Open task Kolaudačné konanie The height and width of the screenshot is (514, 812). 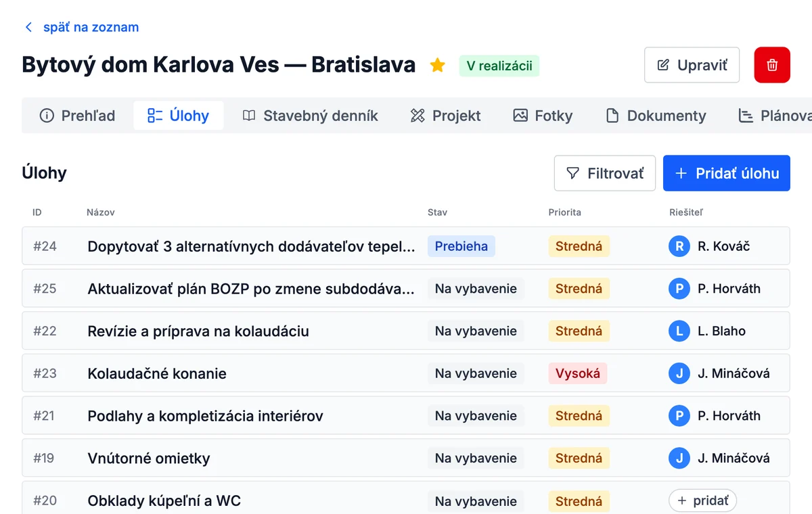pyautogui.click(x=157, y=373)
